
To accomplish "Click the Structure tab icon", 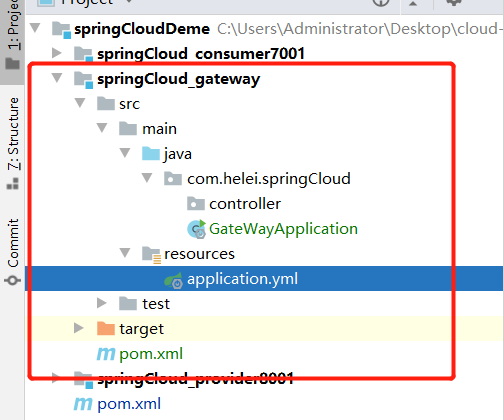I will click(x=13, y=184).
